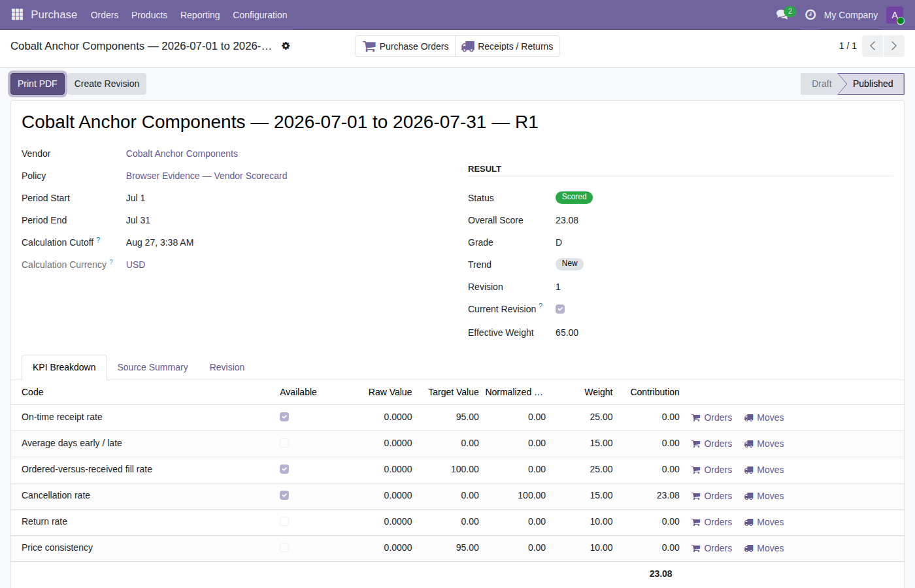Open the Products menu

point(149,15)
